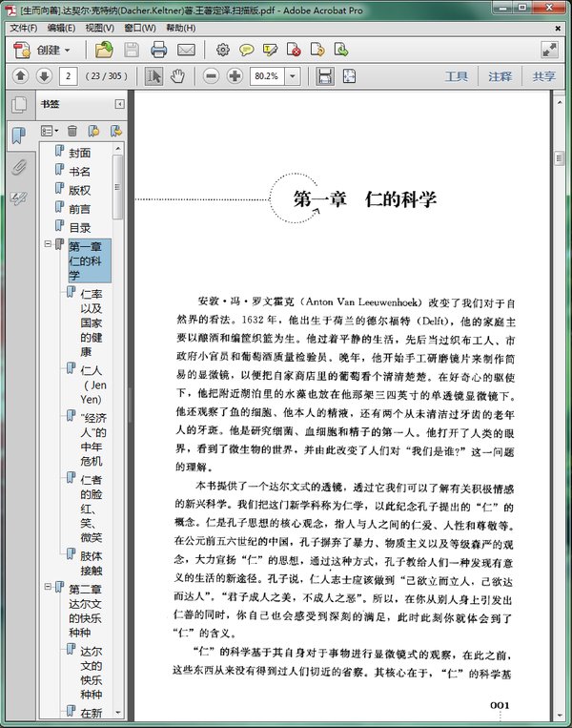Choose the hand pan tool

[177, 76]
